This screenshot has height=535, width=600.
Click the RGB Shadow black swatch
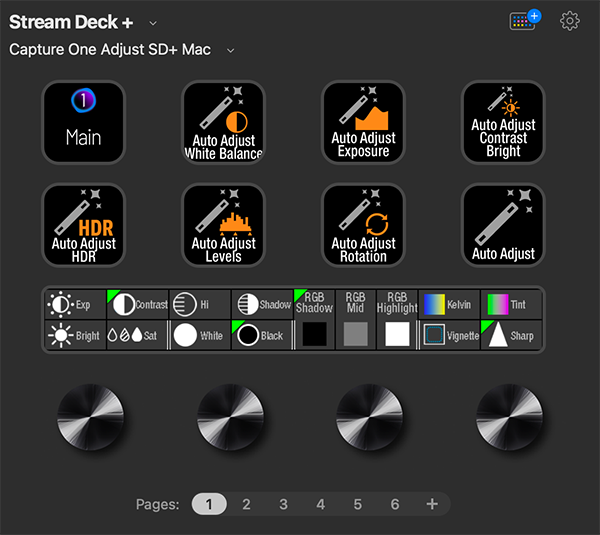(x=315, y=334)
